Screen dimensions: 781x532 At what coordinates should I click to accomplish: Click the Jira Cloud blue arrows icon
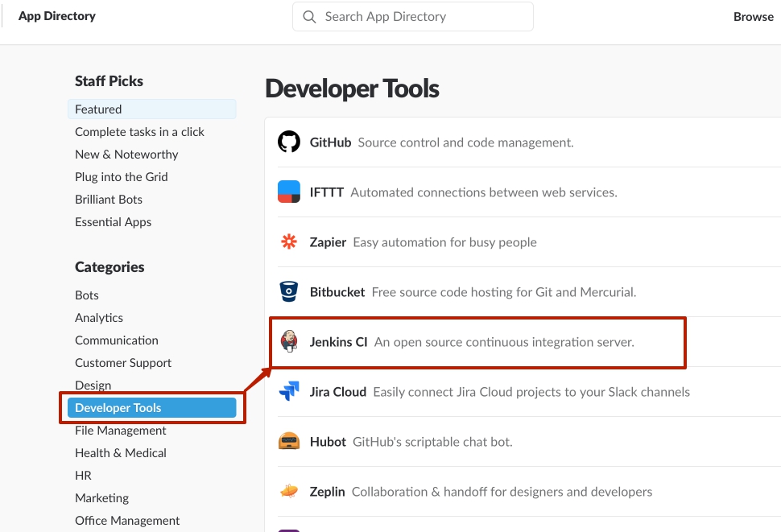[289, 391]
